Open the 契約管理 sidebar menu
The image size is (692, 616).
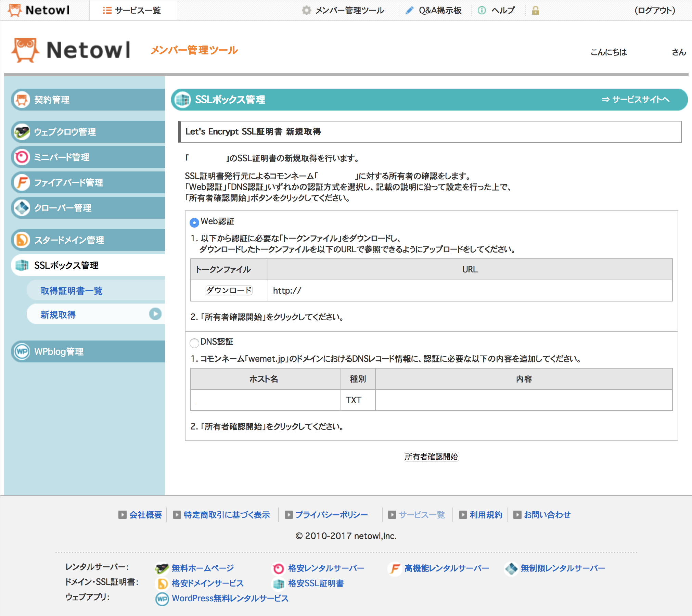coord(88,100)
